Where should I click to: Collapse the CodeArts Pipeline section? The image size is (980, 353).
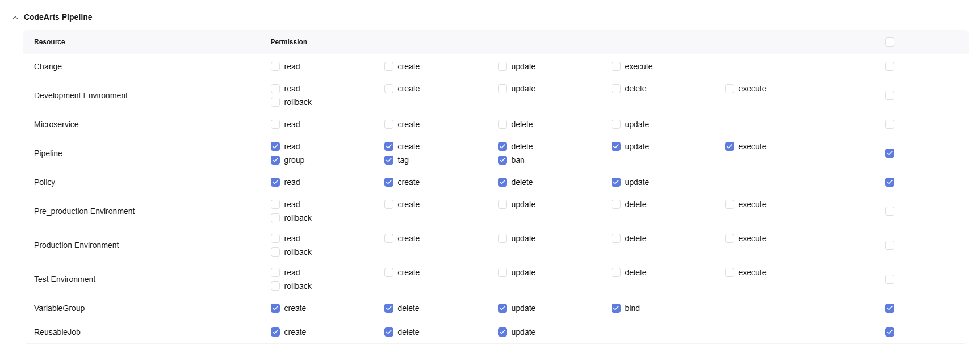(x=15, y=18)
